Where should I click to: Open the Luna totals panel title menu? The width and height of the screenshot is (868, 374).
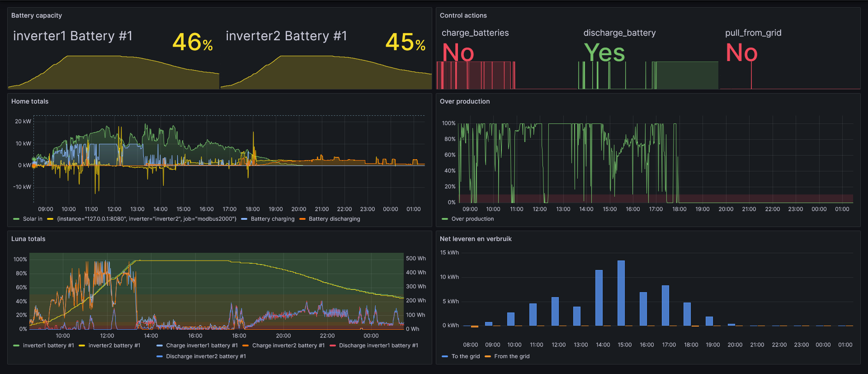(x=28, y=239)
